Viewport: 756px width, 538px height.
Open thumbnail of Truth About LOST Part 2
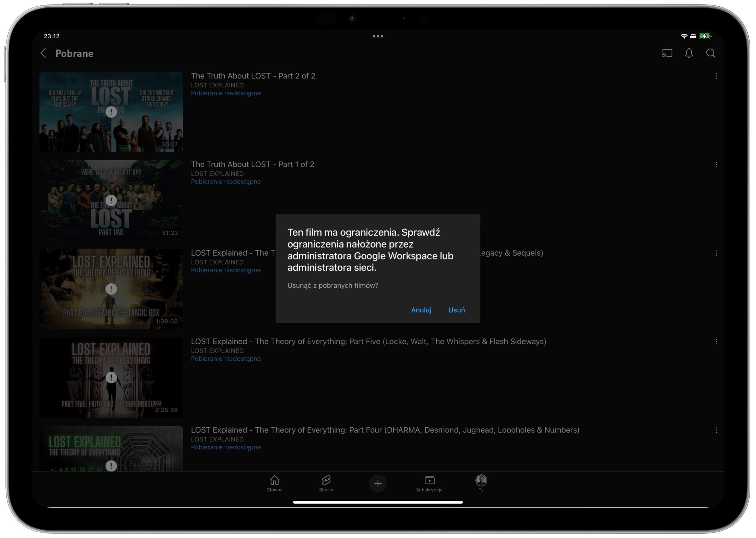tap(111, 112)
